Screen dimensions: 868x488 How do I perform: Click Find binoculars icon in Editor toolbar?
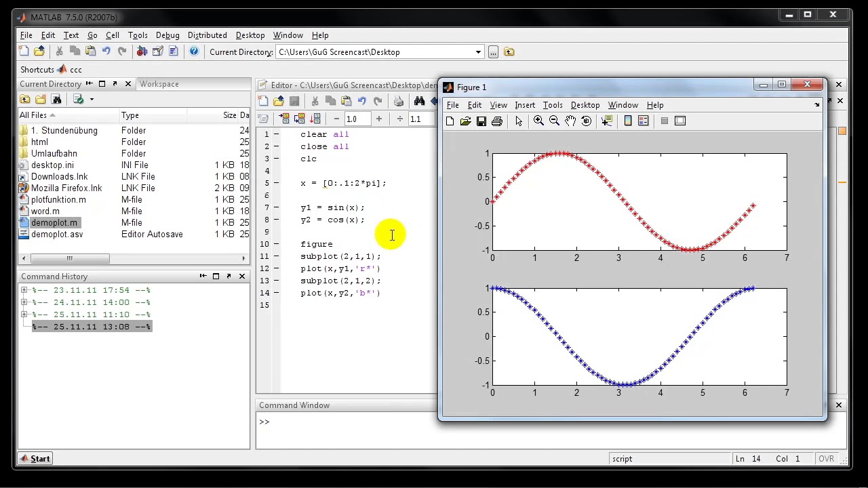coord(419,101)
